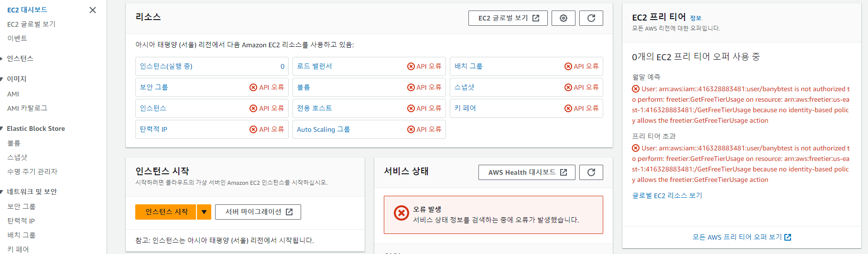Open AMI 카탈로그 in sidebar
Image resolution: width=868 pixels, height=254 pixels.
(x=27, y=108)
